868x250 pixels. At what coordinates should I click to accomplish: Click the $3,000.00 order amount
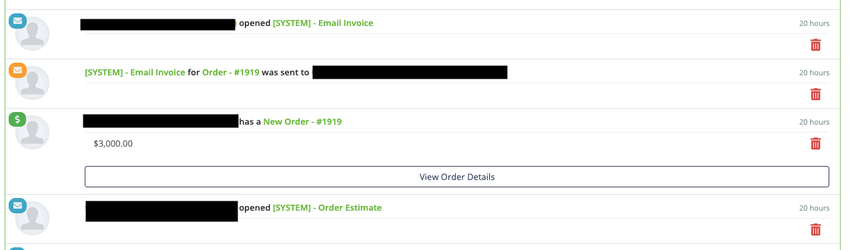[x=113, y=143]
